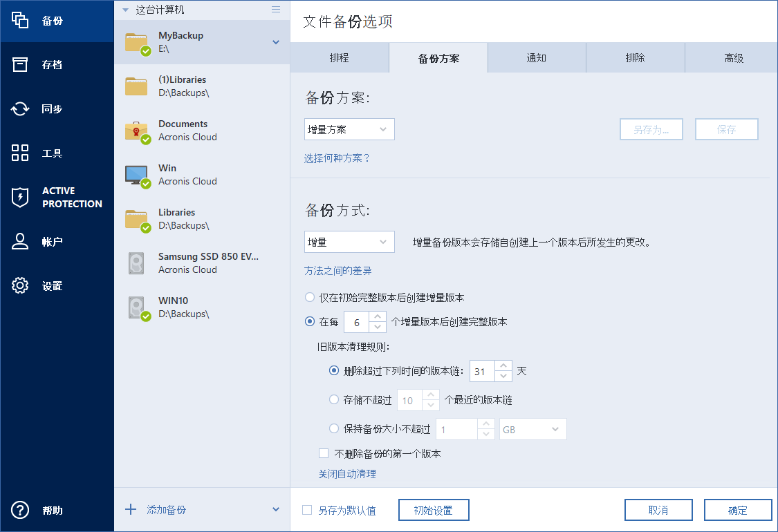The width and height of the screenshot is (778, 532).
Task: Click the 初始设置 button
Action: [x=434, y=510]
